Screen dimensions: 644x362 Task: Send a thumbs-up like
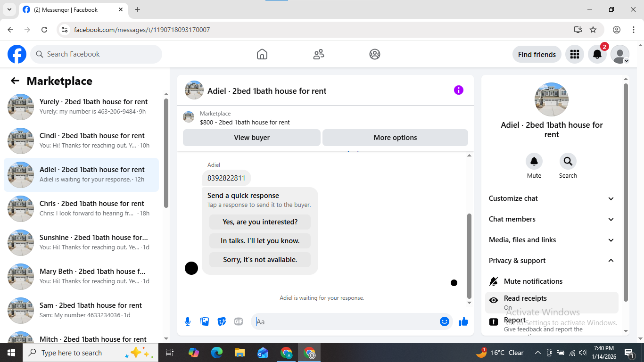(463, 321)
